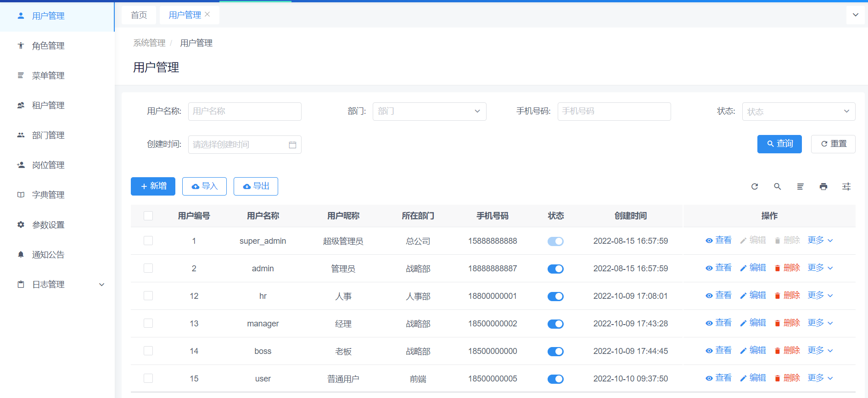The width and height of the screenshot is (868, 398).
Task: Click the 租户管理 sidebar icon
Action: [x=21, y=105]
